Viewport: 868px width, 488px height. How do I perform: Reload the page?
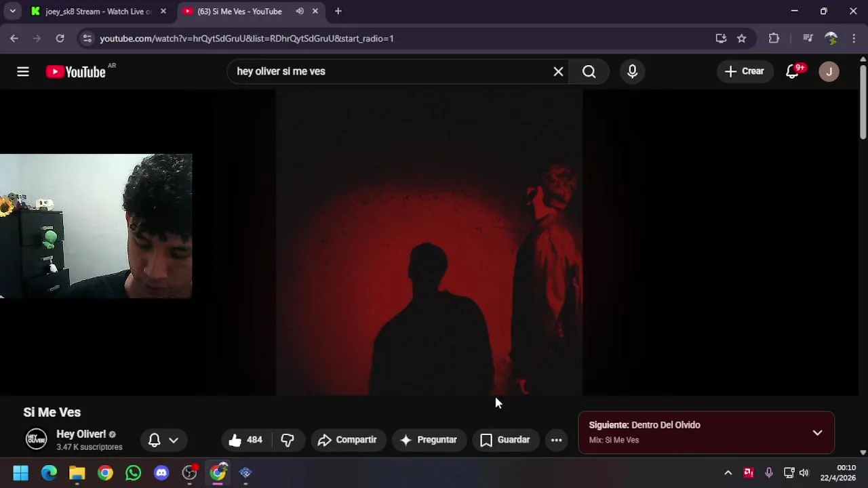click(60, 39)
